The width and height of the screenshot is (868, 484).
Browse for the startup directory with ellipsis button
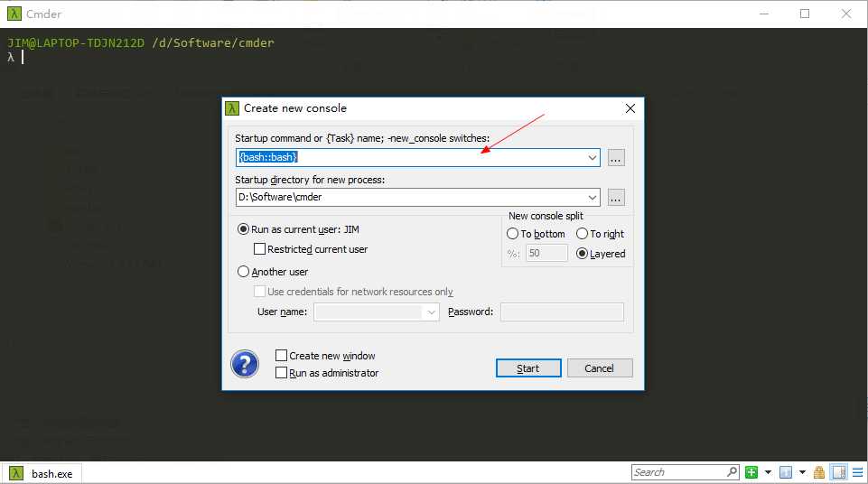(x=616, y=198)
